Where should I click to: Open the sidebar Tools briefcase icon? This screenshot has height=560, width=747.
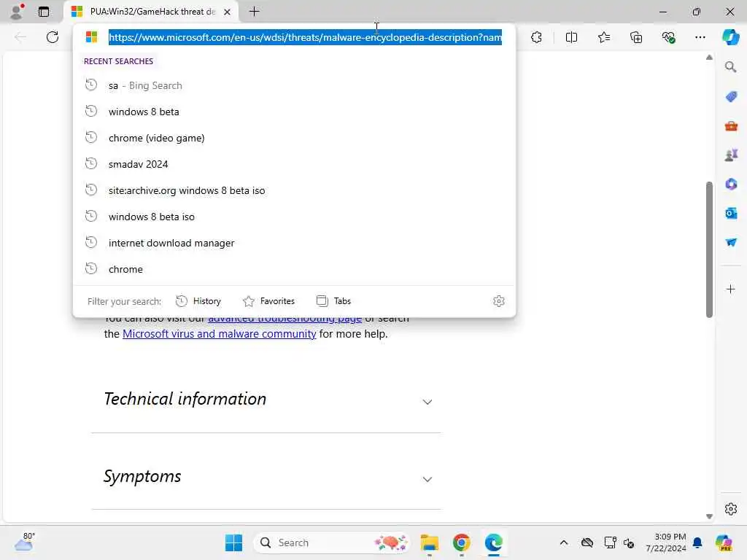click(x=731, y=126)
